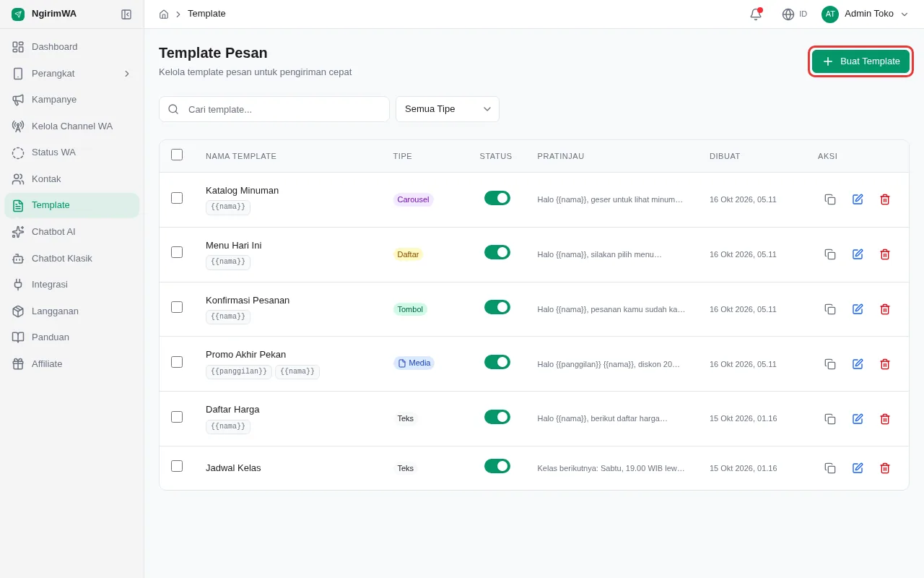Image resolution: width=924 pixels, height=578 pixels.
Task: Delete Menu Hari Ini template
Action: point(885,254)
